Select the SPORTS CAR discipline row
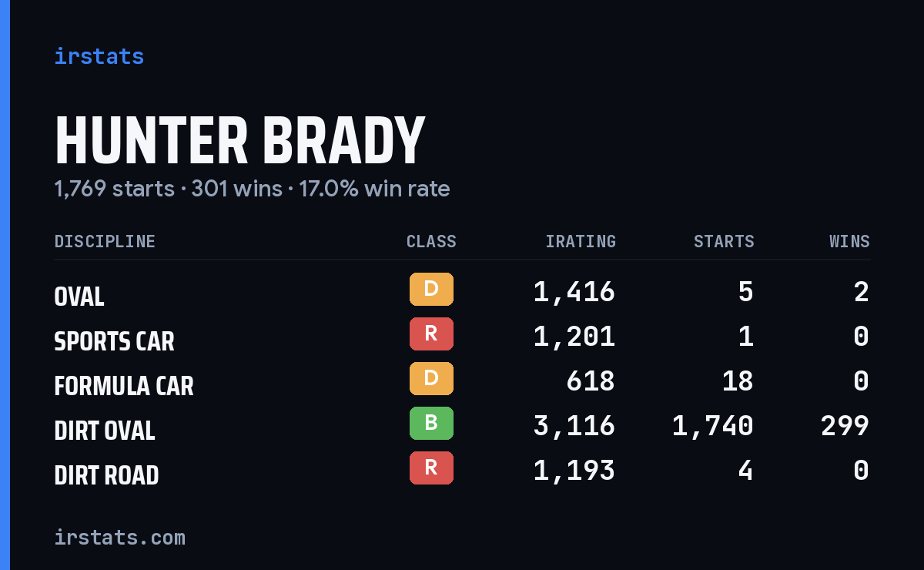Screen dimensions: 924x570 pos(462,337)
